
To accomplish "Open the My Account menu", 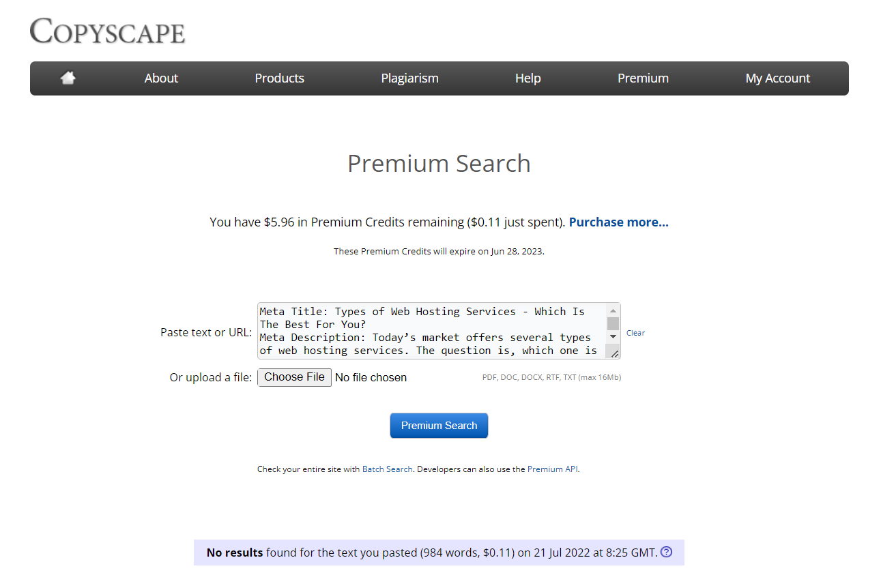I will coord(778,78).
